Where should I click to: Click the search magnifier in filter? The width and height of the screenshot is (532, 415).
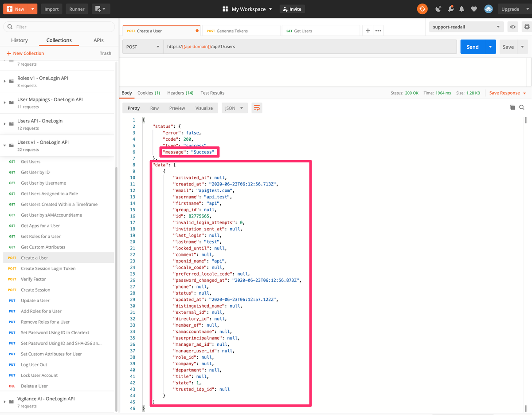[x=10, y=27]
